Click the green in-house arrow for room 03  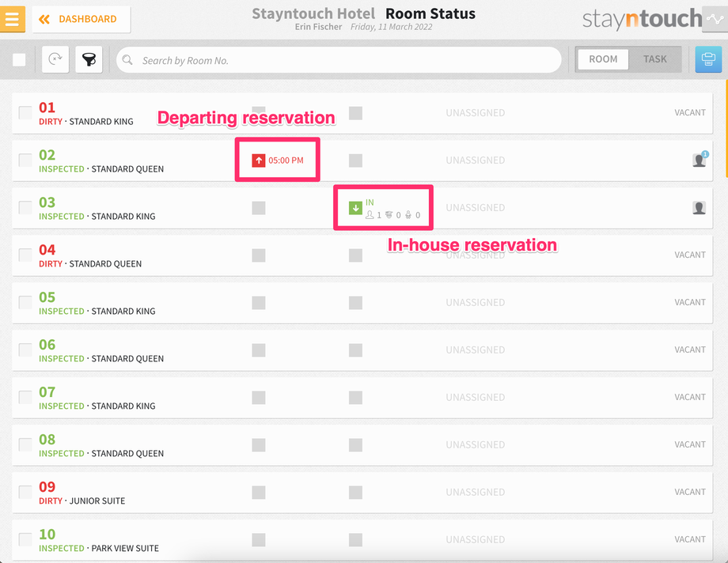pyautogui.click(x=355, y=208)
